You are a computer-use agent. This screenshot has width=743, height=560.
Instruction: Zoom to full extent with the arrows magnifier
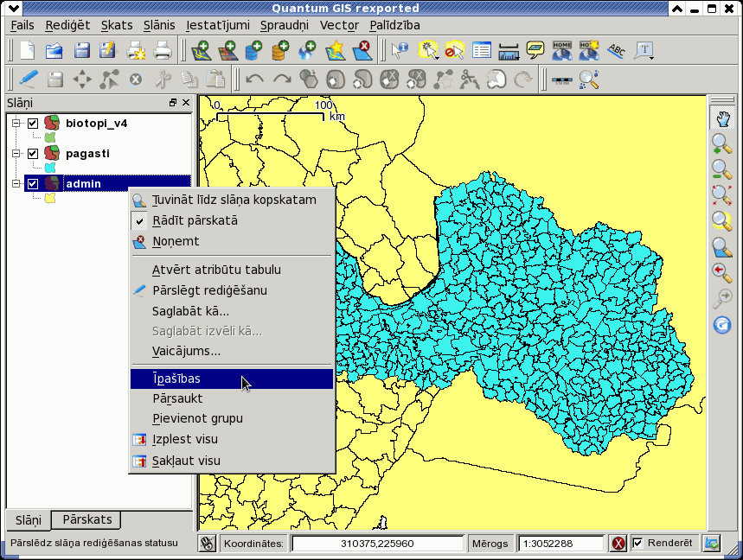(721, 194)
